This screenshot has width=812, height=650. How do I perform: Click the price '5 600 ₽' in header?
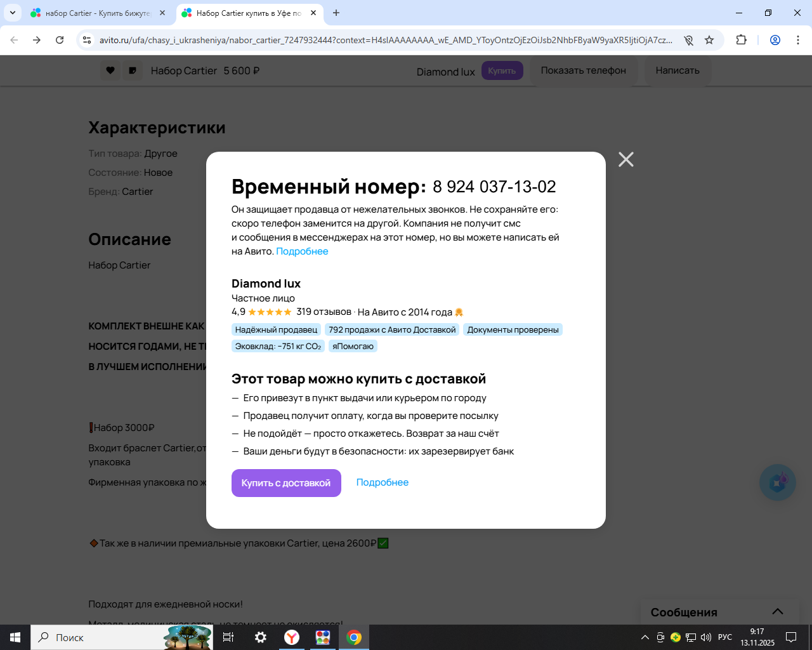242,71
